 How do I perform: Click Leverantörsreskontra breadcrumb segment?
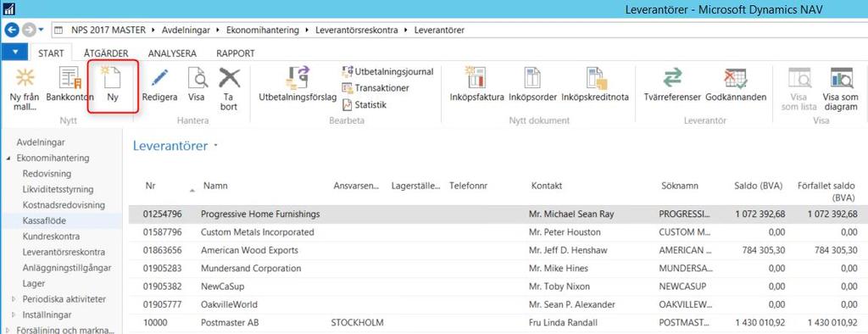click(357, 30)
